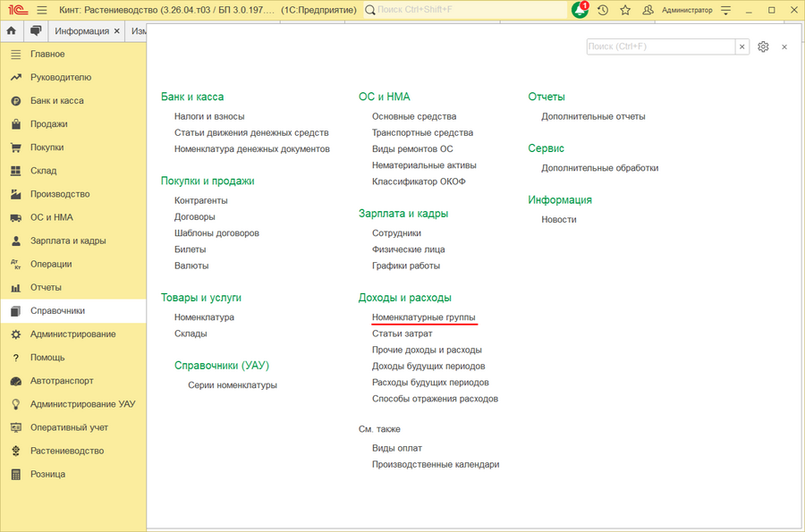
Task: Open Производственные календари
Action: pyautogui.click(x=436, y=465)
